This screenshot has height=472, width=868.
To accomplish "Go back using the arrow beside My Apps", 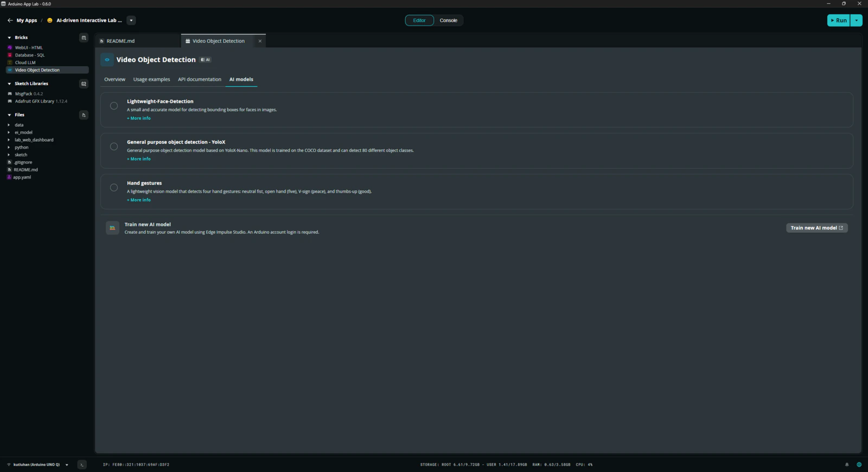I will pos(10,21).
